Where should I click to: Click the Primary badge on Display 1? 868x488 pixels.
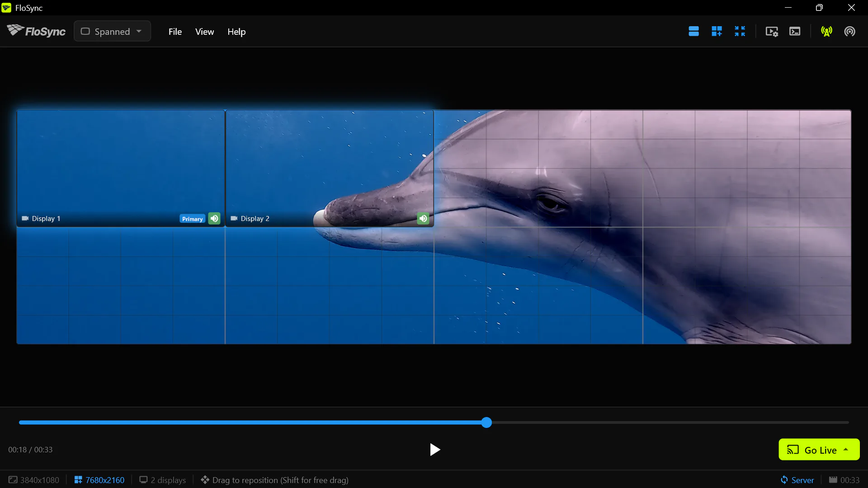(193, 219)
